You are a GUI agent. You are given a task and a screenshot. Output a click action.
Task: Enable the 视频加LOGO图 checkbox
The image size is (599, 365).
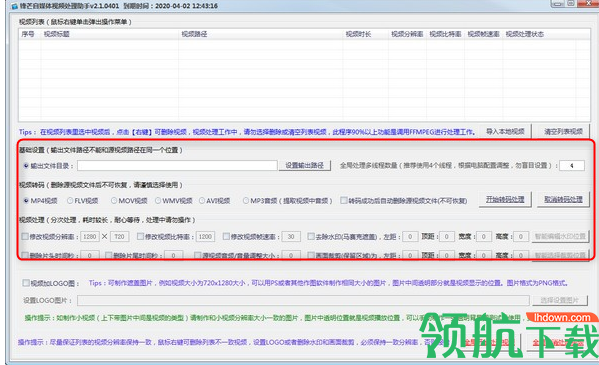(26, 283)
